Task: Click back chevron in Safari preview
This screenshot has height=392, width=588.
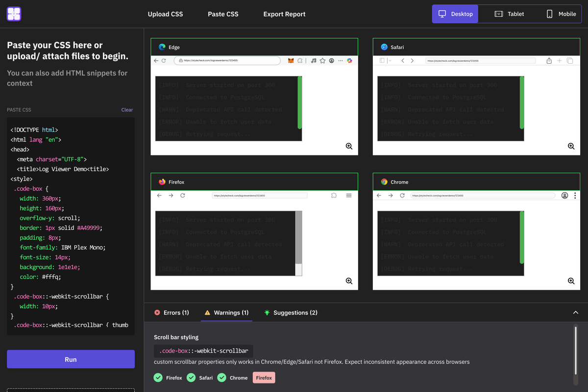Action: (x=402, y=61)
